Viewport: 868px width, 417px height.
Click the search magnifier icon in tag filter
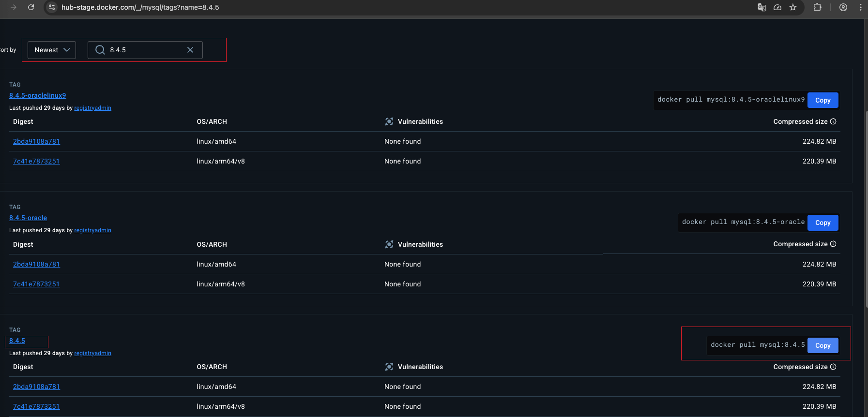(x=100, y=50)
